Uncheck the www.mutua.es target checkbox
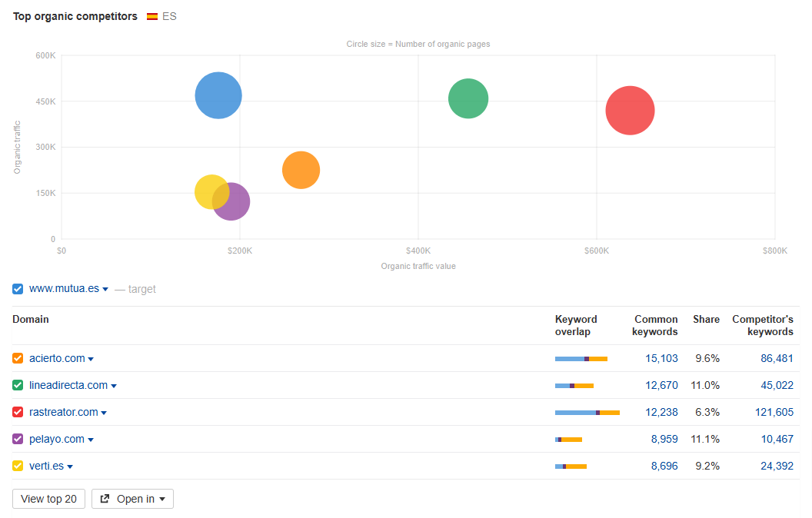The height and width of the screenshot is (518, 812). tap(17, 289)
